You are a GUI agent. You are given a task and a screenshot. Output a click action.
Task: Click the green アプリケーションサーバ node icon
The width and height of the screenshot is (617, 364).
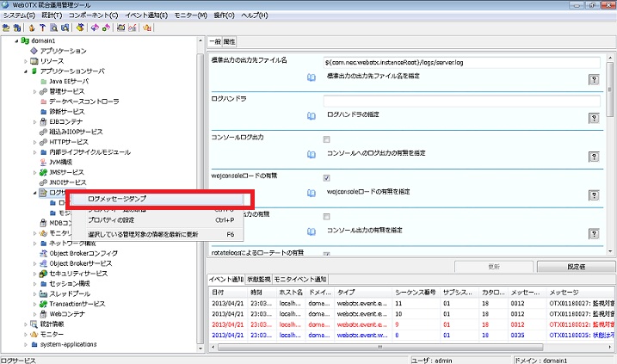coord(34,71)
